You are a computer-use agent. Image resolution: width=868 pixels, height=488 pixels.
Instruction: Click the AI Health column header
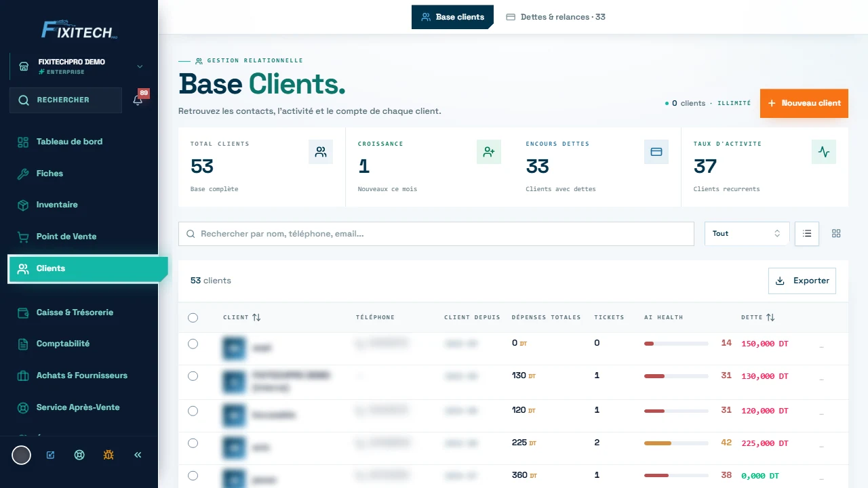click(x=663, y=317)
